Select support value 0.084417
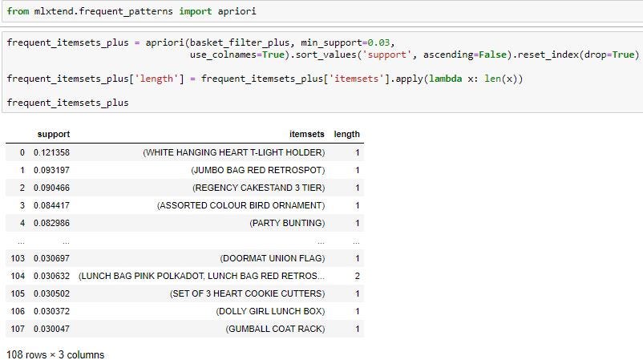Viewport: 643px width, 364px height. (x=51, y=205)
